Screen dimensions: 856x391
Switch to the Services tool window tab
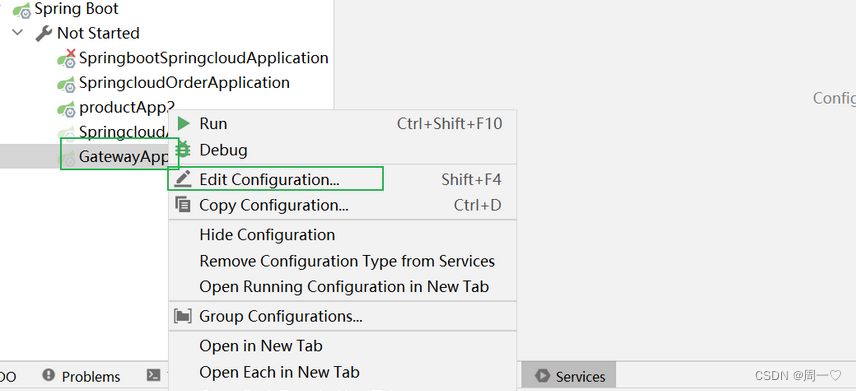coord(570,376)
